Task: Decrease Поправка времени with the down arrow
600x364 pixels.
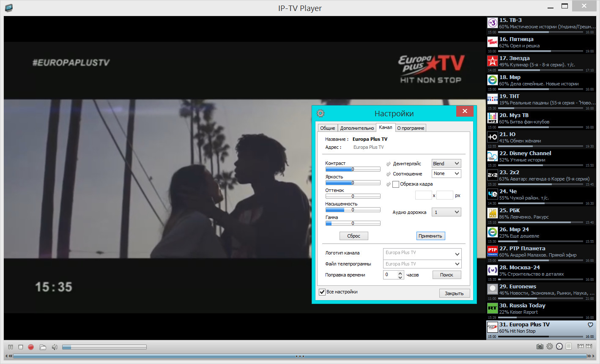Action: pyautogui.click(x=400, y=277)
